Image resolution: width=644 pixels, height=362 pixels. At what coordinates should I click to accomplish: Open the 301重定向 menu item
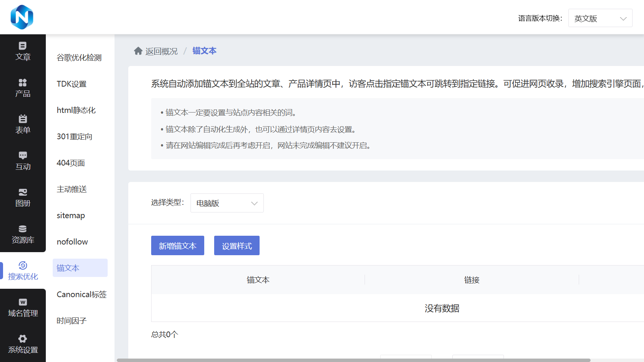click(74, 137)
